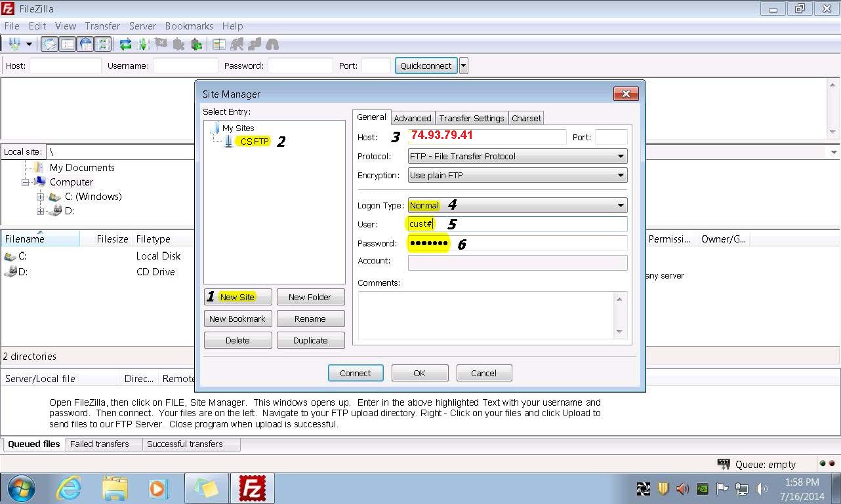The image size is (841, 504).
Task: Click the Site Manager Host field
Action: pos(487,136)
